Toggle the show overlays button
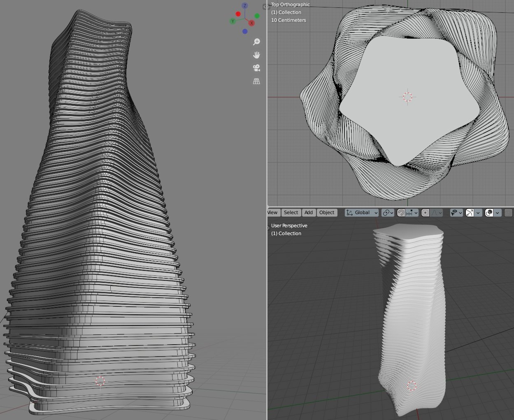The image size is (514, 420). click(x=489, y=212)
